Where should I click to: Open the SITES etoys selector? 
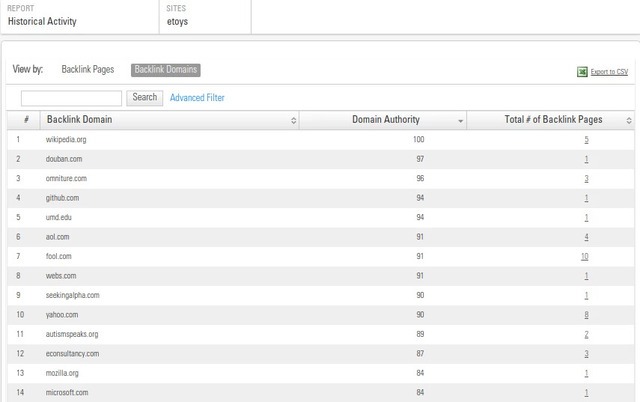(205, 17)
